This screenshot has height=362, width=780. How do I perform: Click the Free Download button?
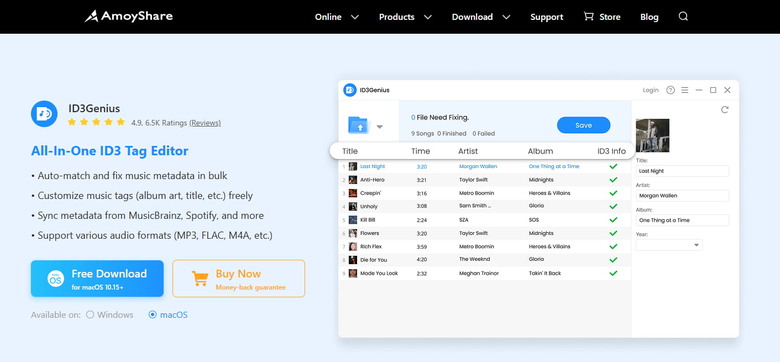(x=97, y=278)
